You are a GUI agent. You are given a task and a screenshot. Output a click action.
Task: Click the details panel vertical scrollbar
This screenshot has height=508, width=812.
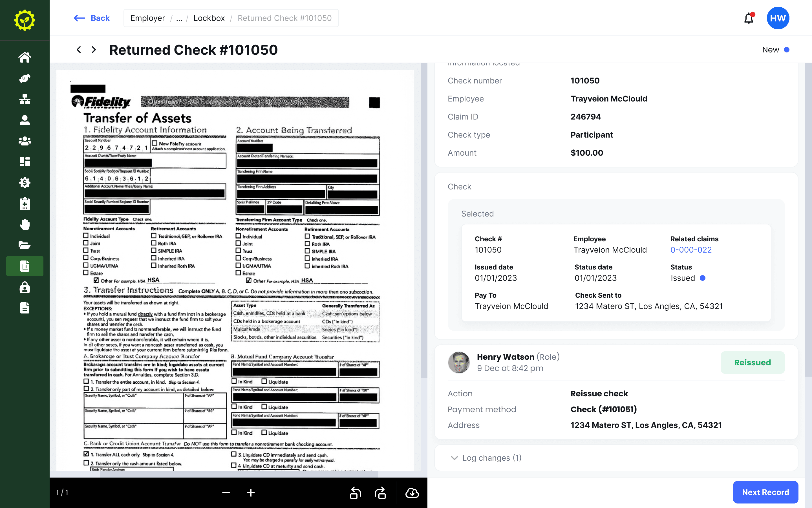click(809, 220)
